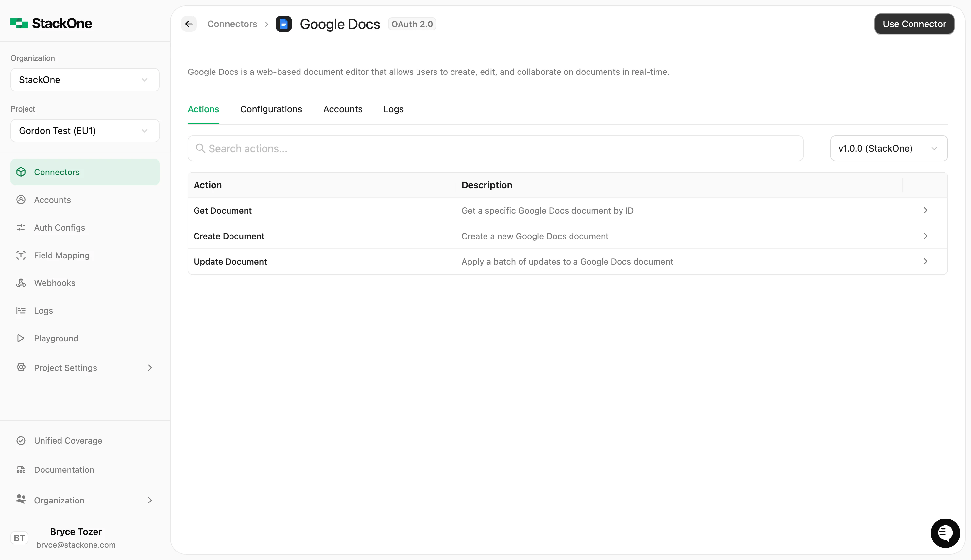Expand the Organization sidebar submenu
This screenshot has height=560, width=971.
pos(150,501)
